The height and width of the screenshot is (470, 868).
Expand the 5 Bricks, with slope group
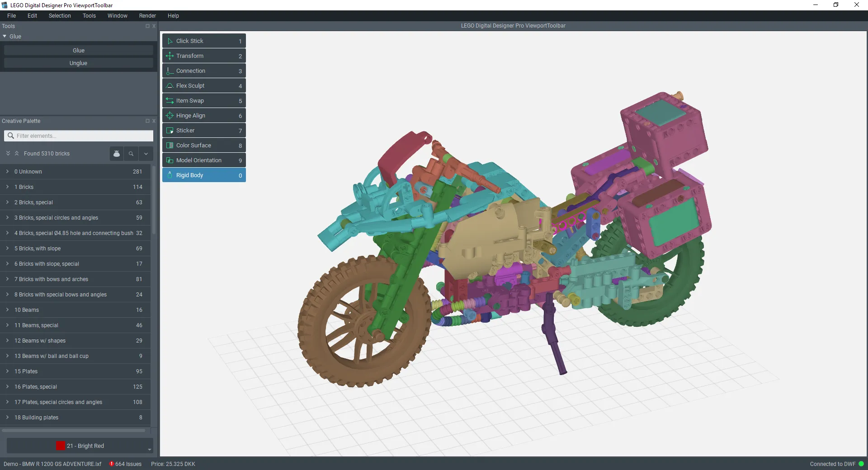click(7, 249)
